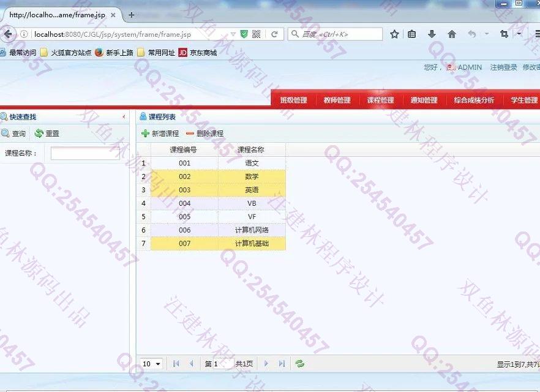Click course number cell 001

click(x=185, y=163)
